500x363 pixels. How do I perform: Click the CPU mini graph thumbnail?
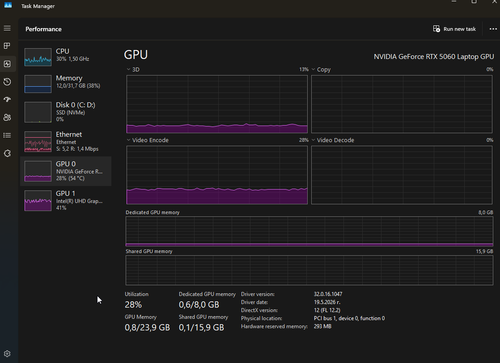pyautogui.click(x=38, y=57)
